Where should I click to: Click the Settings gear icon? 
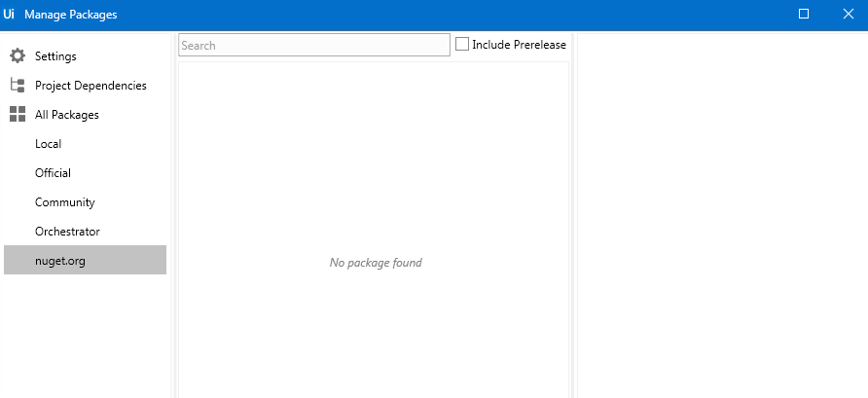coord(18,55)
